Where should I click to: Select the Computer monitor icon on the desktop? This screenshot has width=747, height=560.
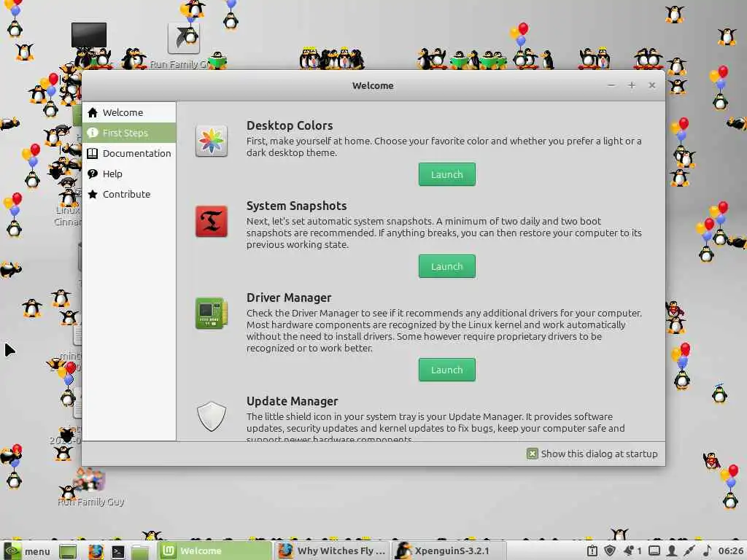tap(89, 36)
